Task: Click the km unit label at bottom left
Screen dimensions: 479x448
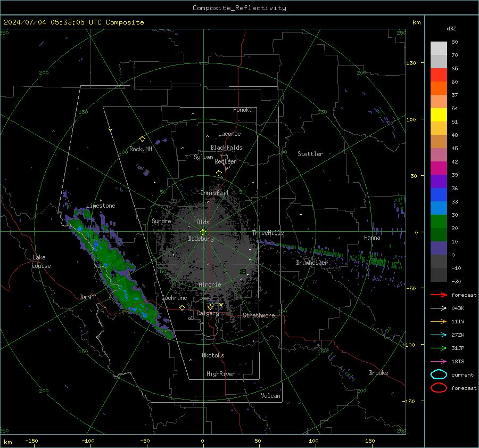Action: click(x=7, y=442)
